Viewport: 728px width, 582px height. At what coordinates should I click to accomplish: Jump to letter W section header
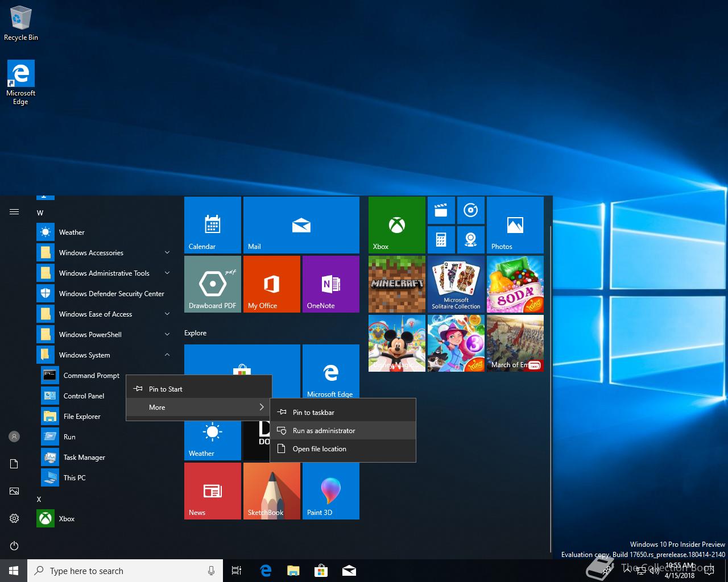(x=40, y=213)
